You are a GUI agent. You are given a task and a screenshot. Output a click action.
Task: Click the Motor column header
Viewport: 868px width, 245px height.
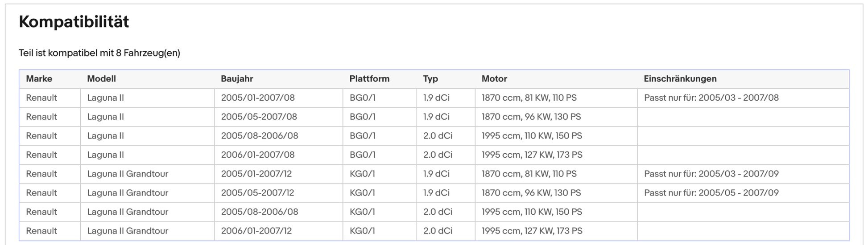pos(494,79)
